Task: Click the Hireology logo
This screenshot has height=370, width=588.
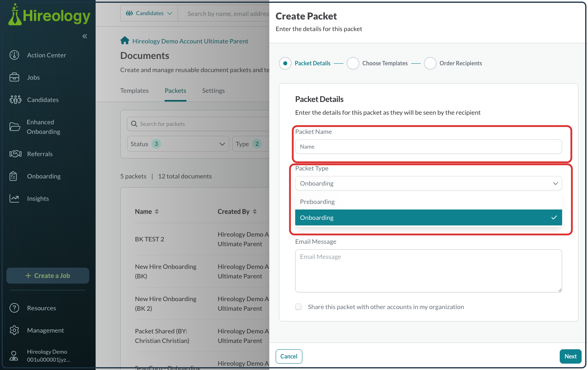Action: [49, 15]
